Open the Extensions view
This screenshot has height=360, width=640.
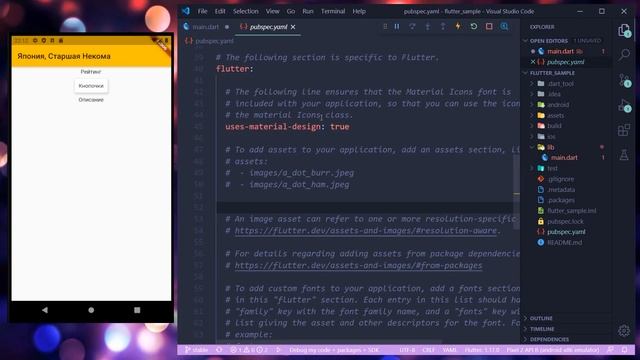tap(624, 130)
